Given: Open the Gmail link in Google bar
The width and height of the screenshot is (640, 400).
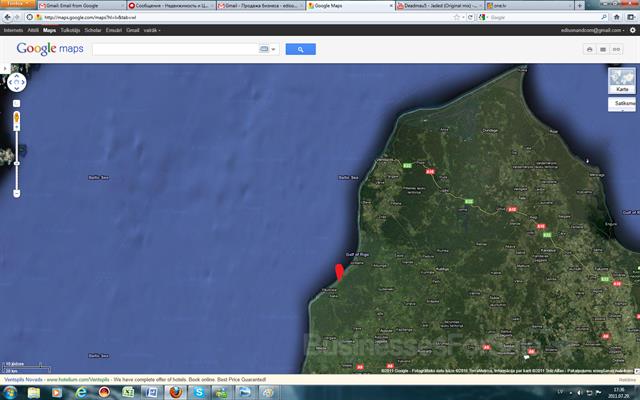Looking at the screenshot, I should click(132, 30).
